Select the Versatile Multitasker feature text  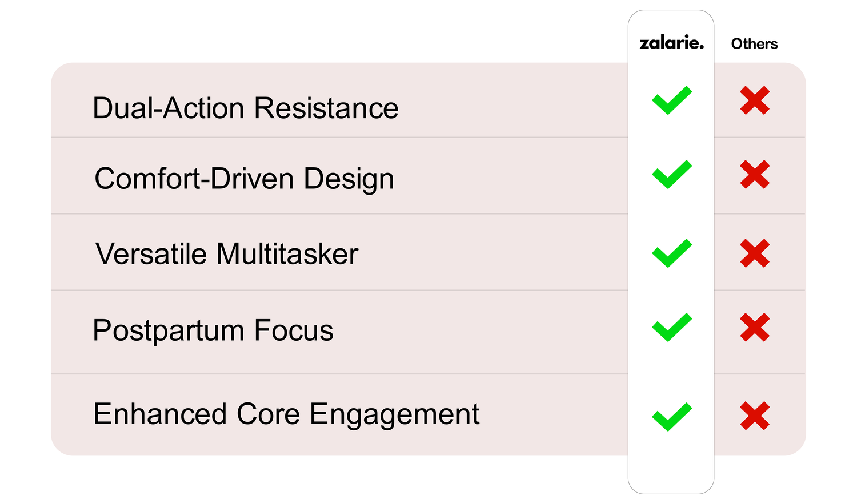pos(226,254)
